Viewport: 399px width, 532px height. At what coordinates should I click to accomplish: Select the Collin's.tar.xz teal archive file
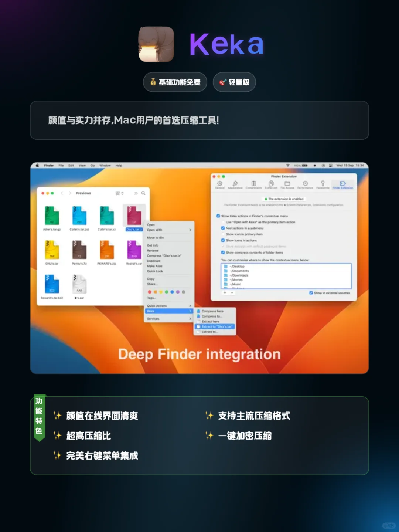pyautogui.click(x=107, y=216)
